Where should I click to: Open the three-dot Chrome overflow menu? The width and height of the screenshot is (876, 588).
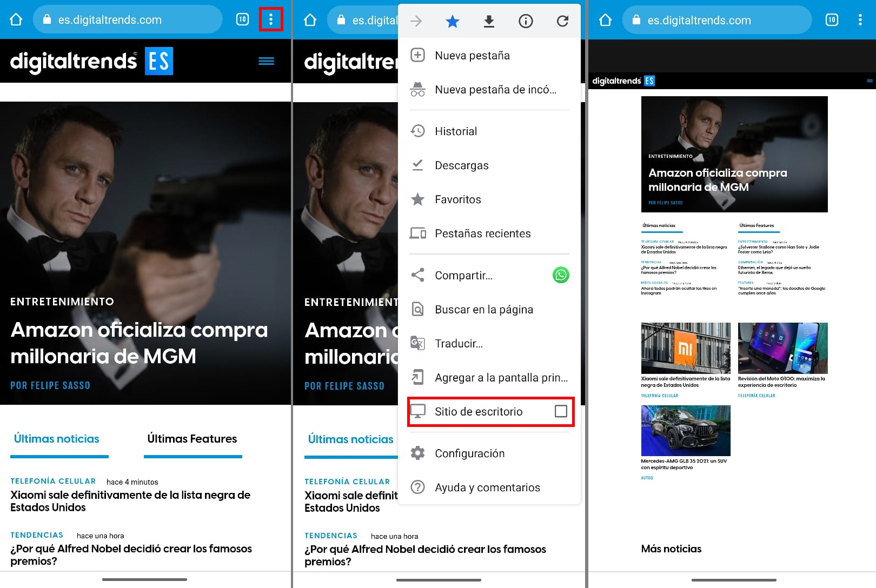[270, 19]
